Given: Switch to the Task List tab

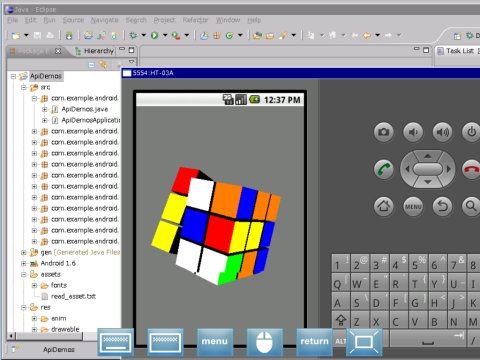Looking at the screenshot, I should [x=458, y=51].
